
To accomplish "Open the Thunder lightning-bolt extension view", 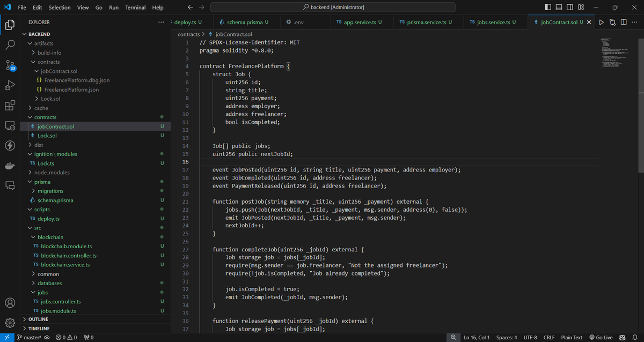I will point(10,145).
